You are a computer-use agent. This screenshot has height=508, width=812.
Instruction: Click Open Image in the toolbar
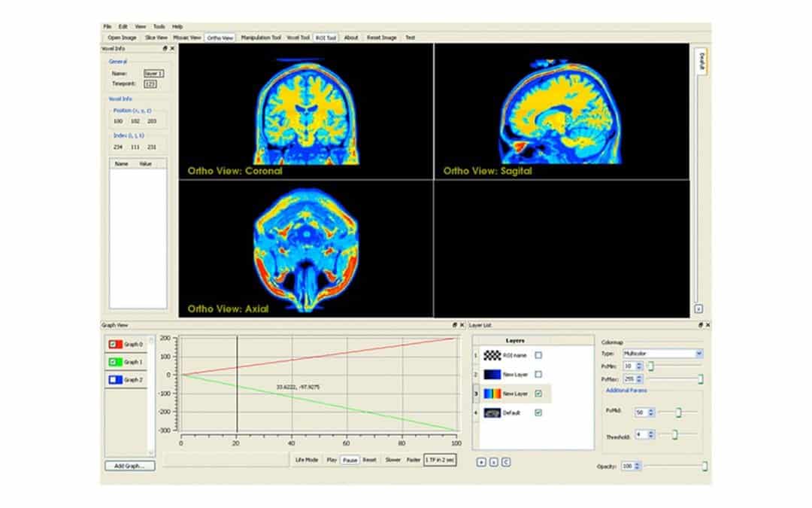(123, 38)
